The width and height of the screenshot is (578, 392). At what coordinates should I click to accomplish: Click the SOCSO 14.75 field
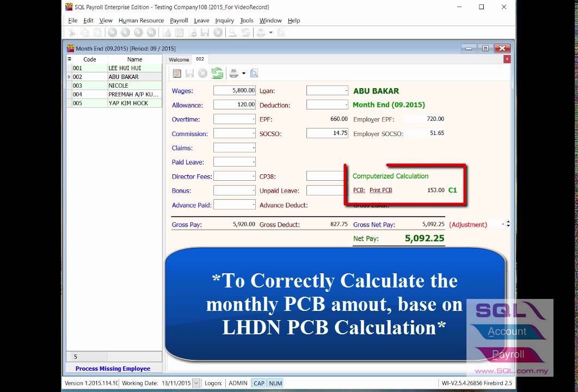(327, 133)
